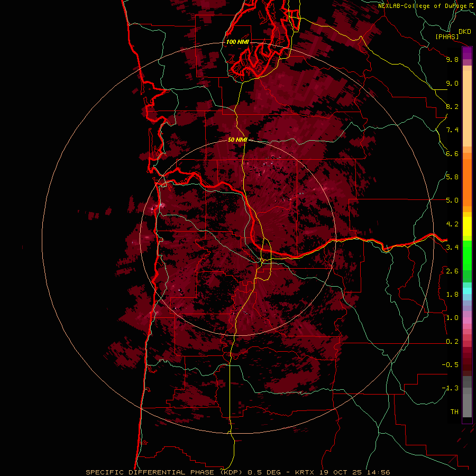Click the purple top segment of the color bar
Screen dimensions: 476x476
point(467,53)
